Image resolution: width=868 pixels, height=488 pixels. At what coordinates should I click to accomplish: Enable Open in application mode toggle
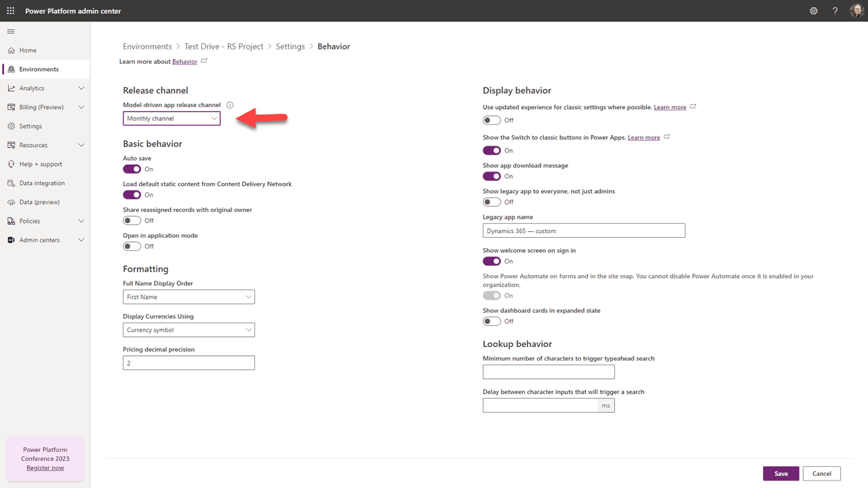tap(132, 246)
